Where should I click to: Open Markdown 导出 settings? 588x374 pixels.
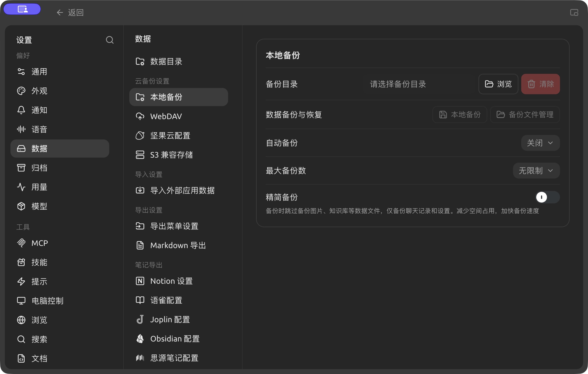pos(179,245)
